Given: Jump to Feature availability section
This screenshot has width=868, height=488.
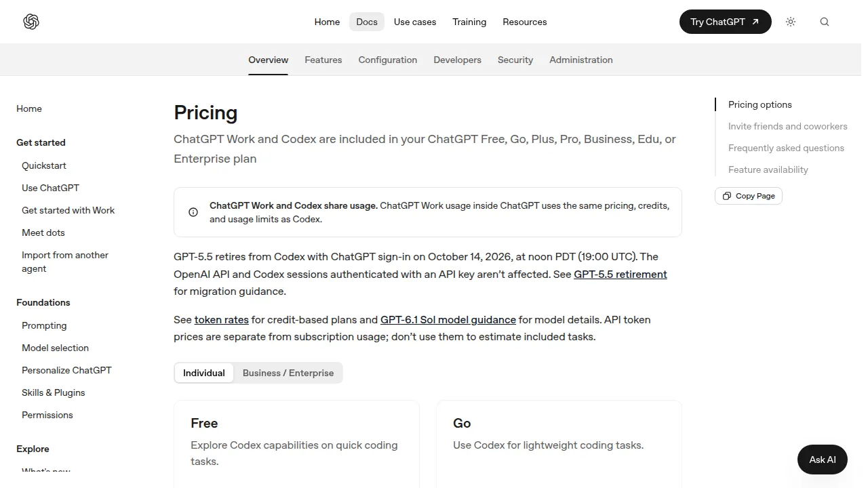Looking at the screenshot, I should click(x=768, y=169).
